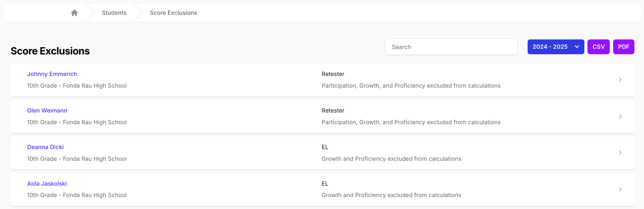Focus the Search input field
This screenshot has width=644, height=209.
pyautogui.click(x=451, y=47)
